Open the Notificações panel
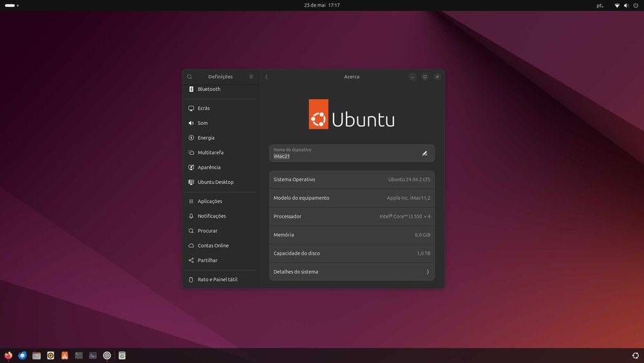The width and height of the screenshot is (644, 363). coord(220,216)
